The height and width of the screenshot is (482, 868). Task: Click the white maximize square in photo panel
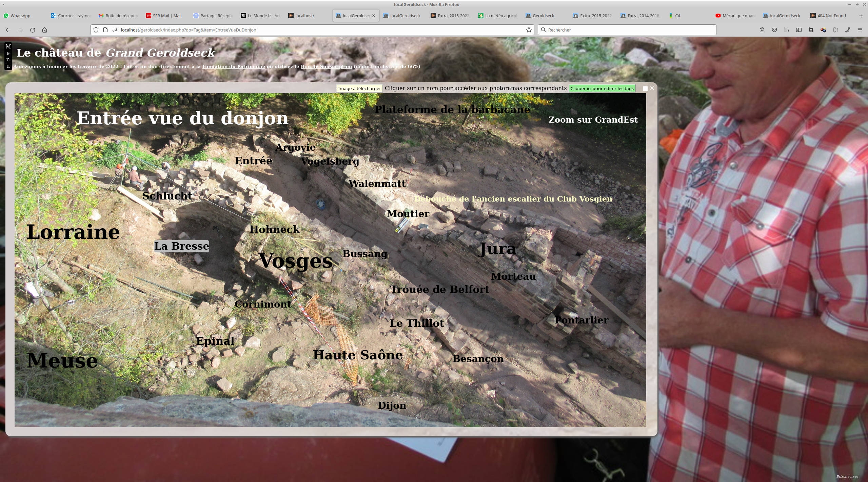(645, 88)
